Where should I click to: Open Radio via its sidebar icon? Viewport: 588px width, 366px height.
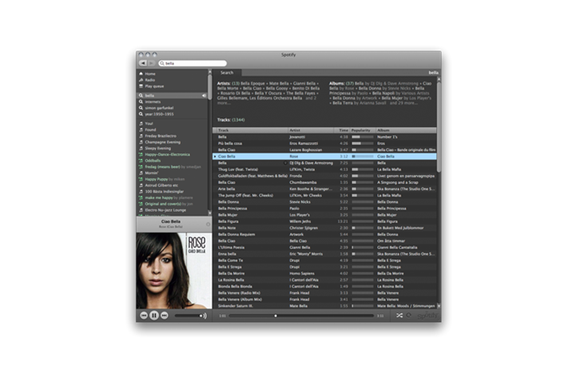[141, 80]
